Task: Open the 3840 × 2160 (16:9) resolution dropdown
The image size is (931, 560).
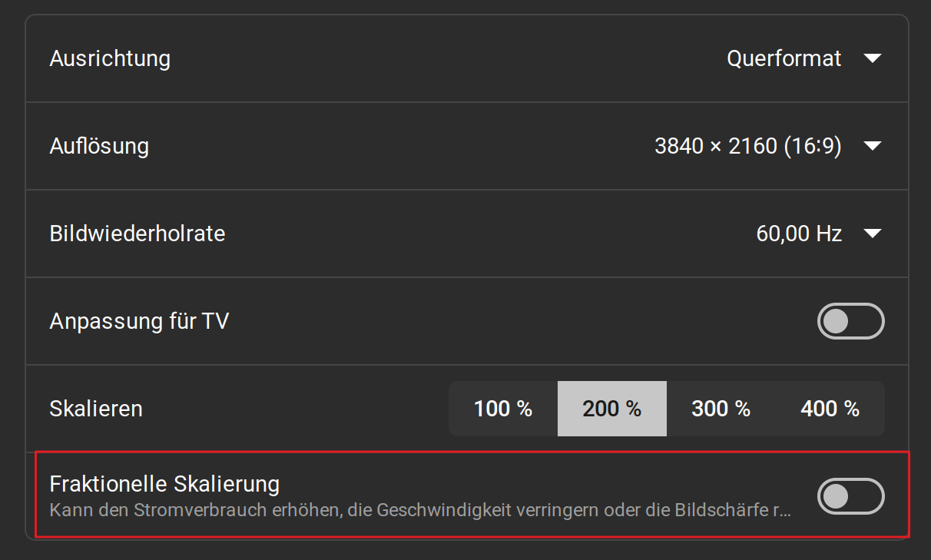Action: 747,146
